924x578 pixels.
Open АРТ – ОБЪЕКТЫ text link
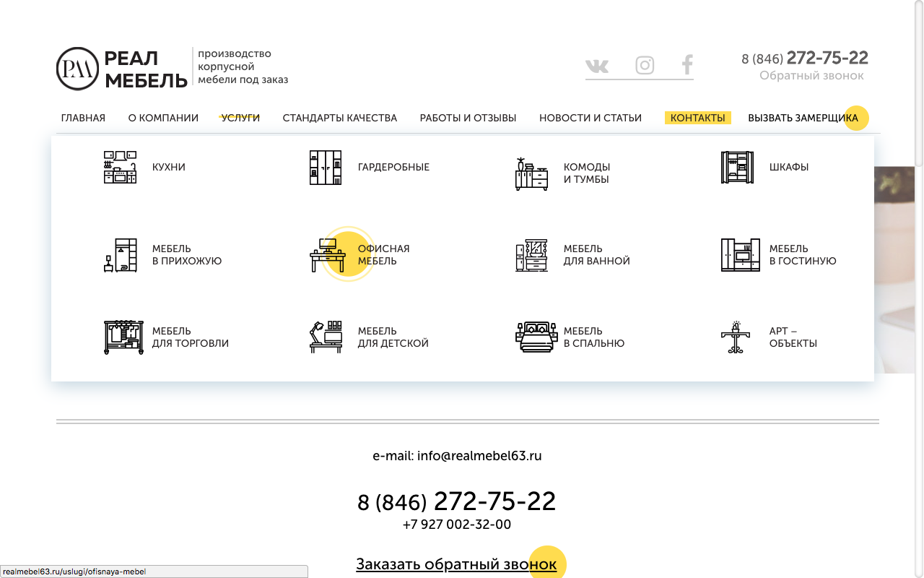pyautogui.click(x=793, y=337)
